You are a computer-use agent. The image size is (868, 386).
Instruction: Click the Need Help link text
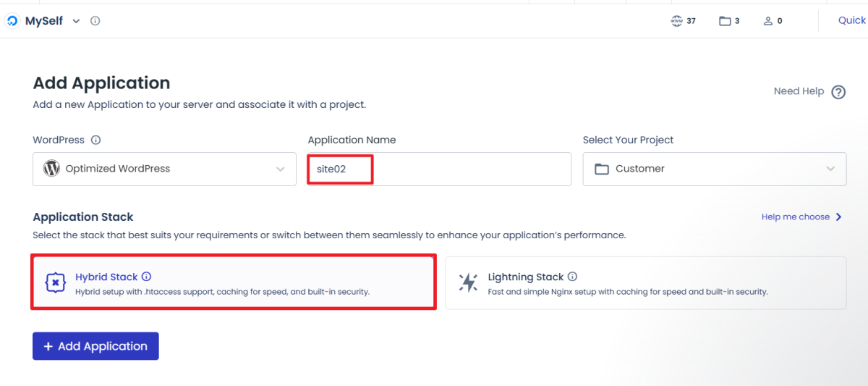click(x=799, y=91)
